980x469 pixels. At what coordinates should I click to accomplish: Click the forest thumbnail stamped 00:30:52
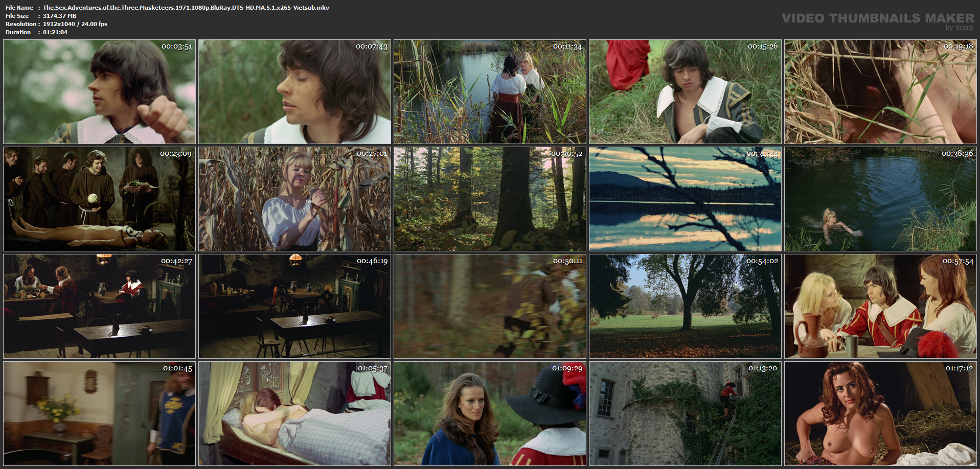click(490, 199)
